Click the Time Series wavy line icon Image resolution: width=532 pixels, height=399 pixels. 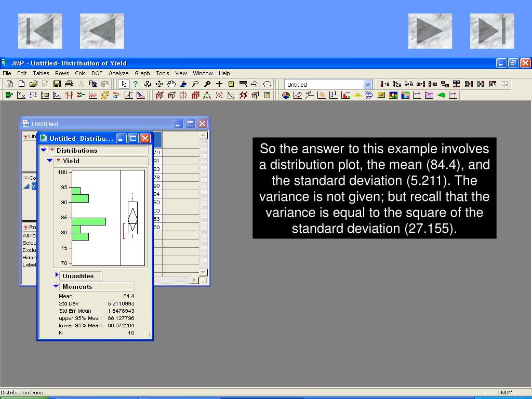92,96
